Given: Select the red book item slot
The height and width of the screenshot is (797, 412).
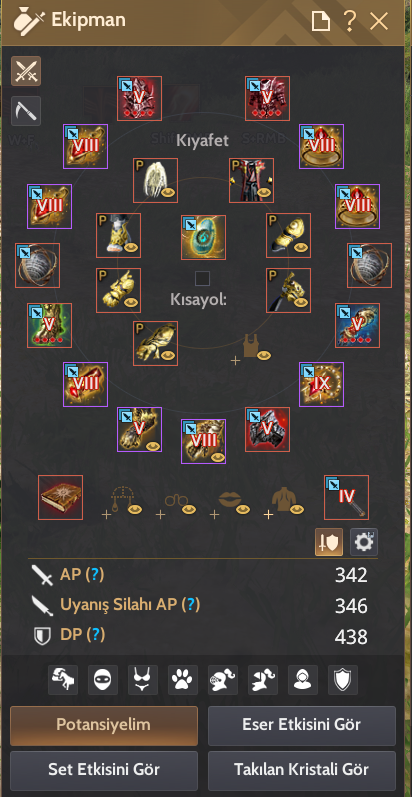Looking at the screenshot, I should (60, 498).
